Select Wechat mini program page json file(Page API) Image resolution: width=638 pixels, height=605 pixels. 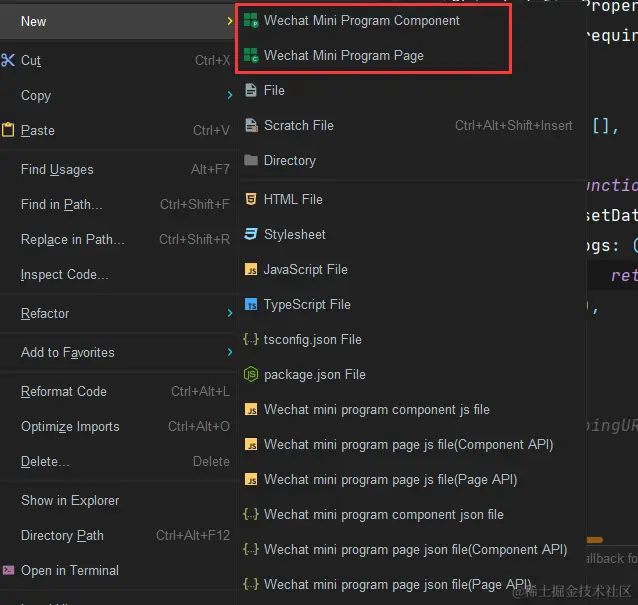pos(412,584)
